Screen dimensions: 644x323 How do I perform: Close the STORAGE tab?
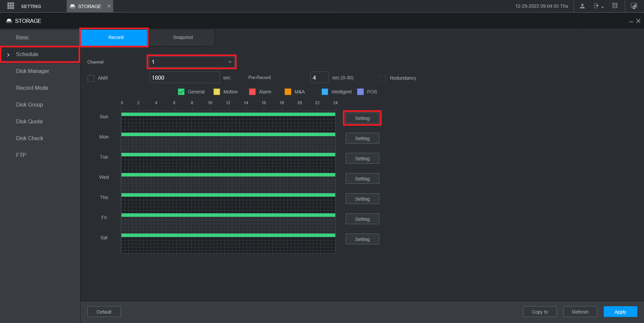click(x=109, y=6)
